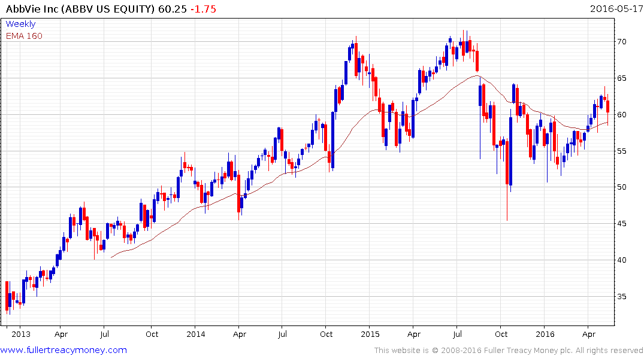
Task: Click the 45 price axis label
Action: [621, 224]
